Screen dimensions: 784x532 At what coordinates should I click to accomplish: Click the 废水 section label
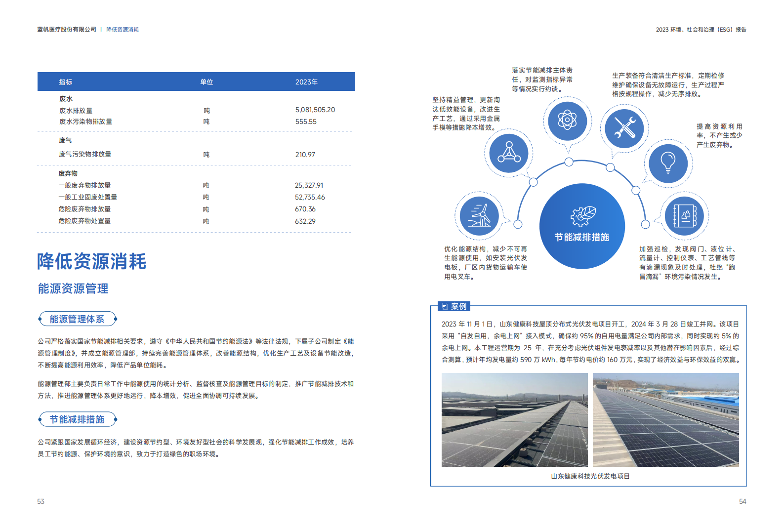coord(66,99)
